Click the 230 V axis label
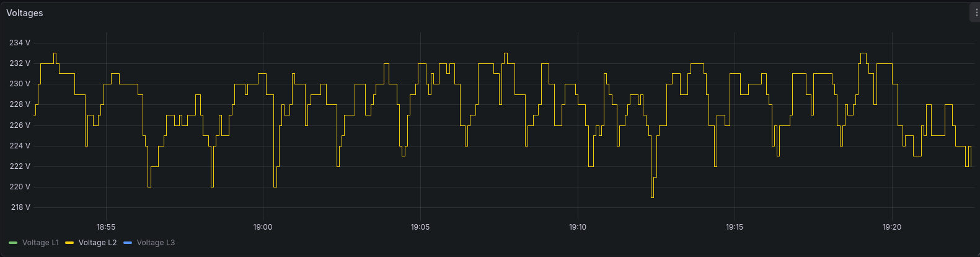 (20, 84)
